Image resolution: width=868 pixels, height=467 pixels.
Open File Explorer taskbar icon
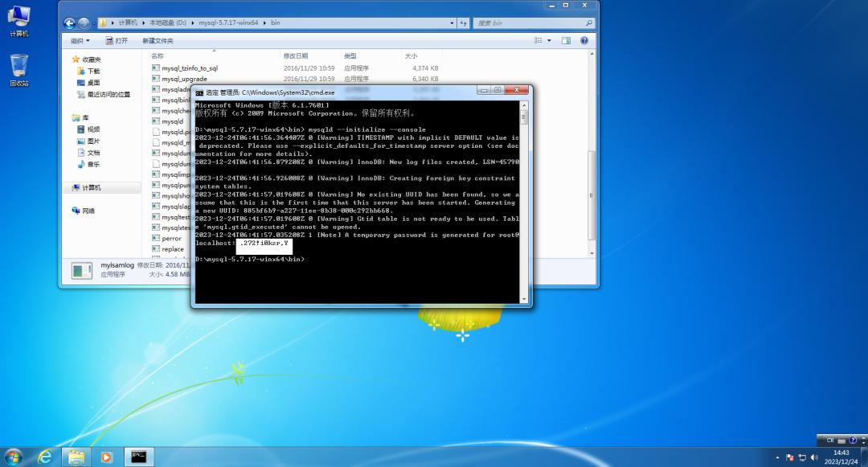76,457
